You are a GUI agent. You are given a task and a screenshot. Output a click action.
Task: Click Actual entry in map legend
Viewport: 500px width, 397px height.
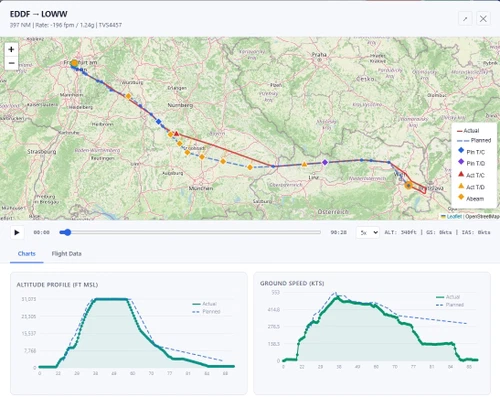click(x=468, y=131)
